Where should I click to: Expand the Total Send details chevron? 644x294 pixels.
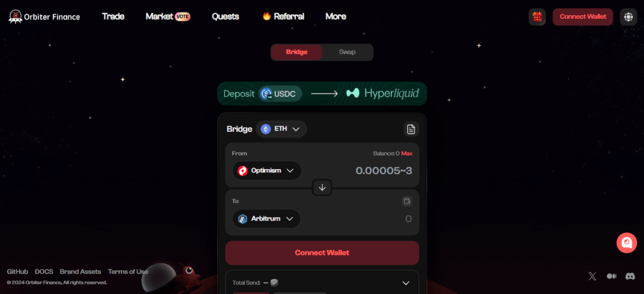coord(406,283)
